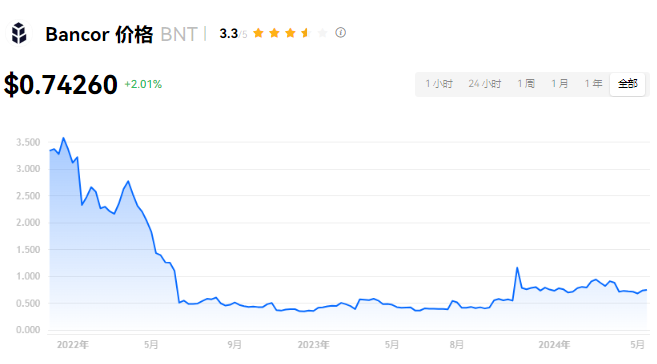Click the second rating star
The width and height of the screenshot is (657, 364).
pyautogui.click(x=274, y=33)
